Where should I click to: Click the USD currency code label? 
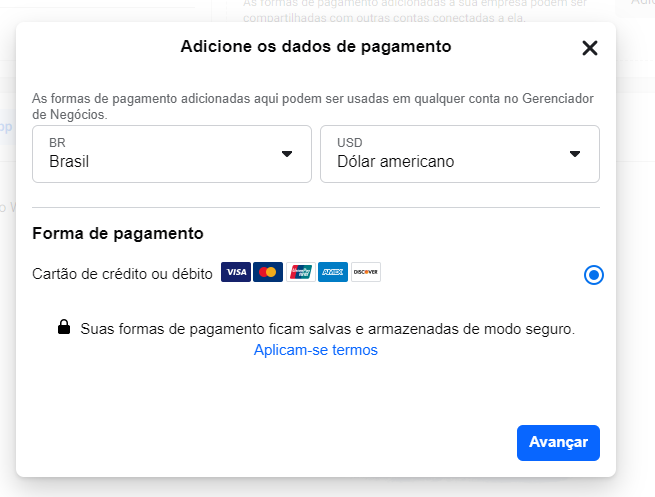pyautogui.click(x=350, y=143)
